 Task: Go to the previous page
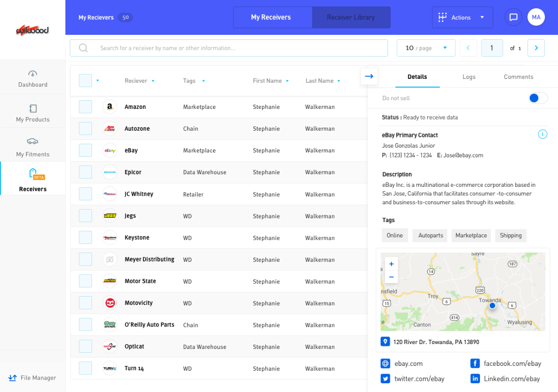(468, 48)
